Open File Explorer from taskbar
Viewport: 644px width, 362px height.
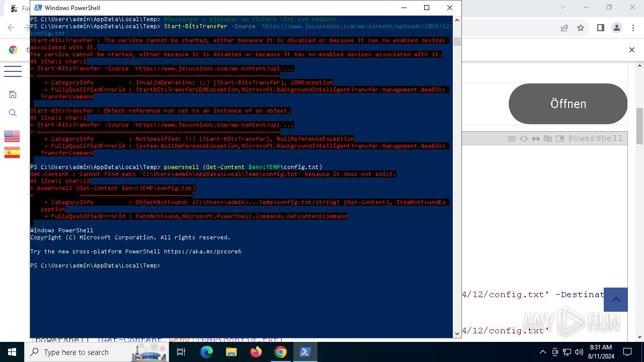tap(231, 352)
